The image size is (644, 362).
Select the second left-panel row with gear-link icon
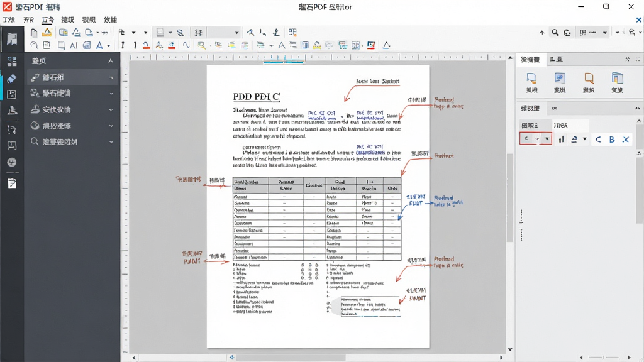[72, 93]
